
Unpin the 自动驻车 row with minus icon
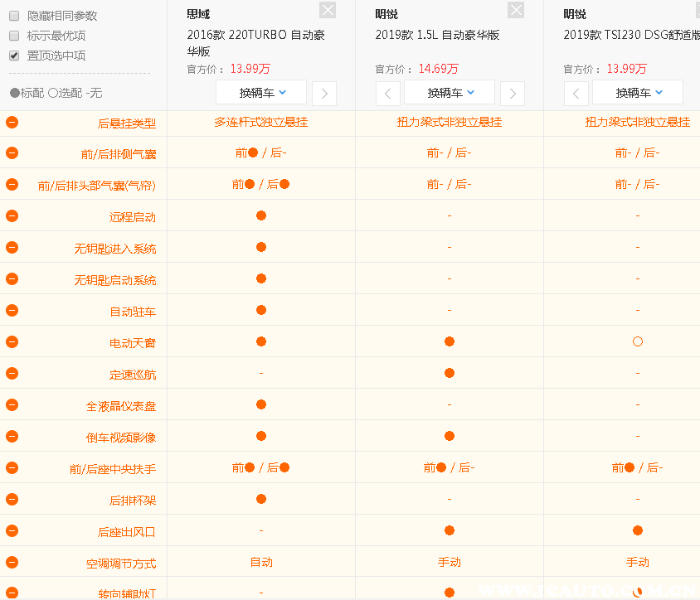pos(12,310)
